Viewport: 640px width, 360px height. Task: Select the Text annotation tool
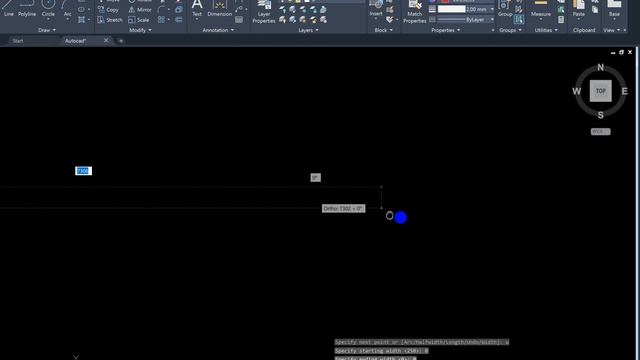click(x=197, y=8)
